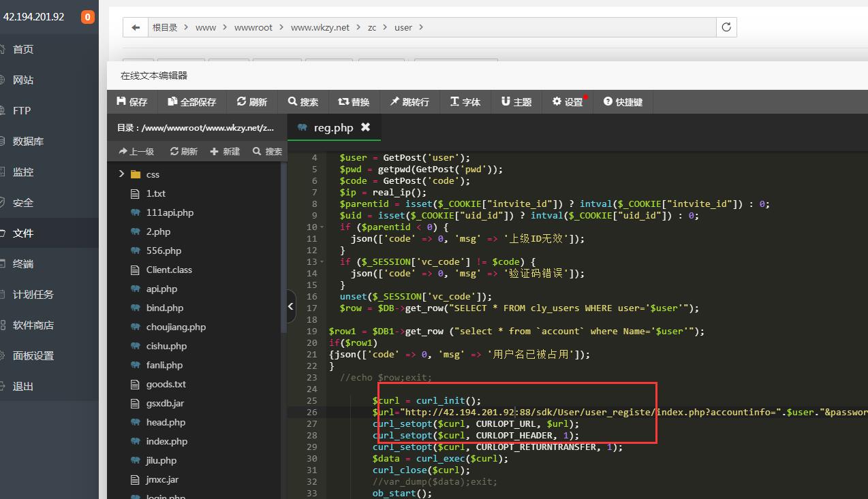Open index.php from the file tree

166,441
